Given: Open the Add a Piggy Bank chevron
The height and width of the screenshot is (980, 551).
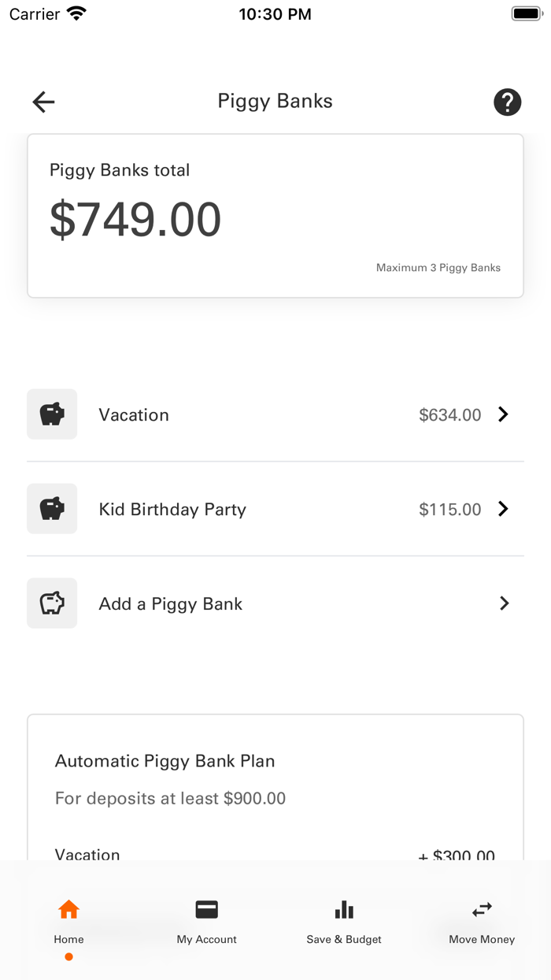Looking at the screenshot, I should tap(505, 603).
